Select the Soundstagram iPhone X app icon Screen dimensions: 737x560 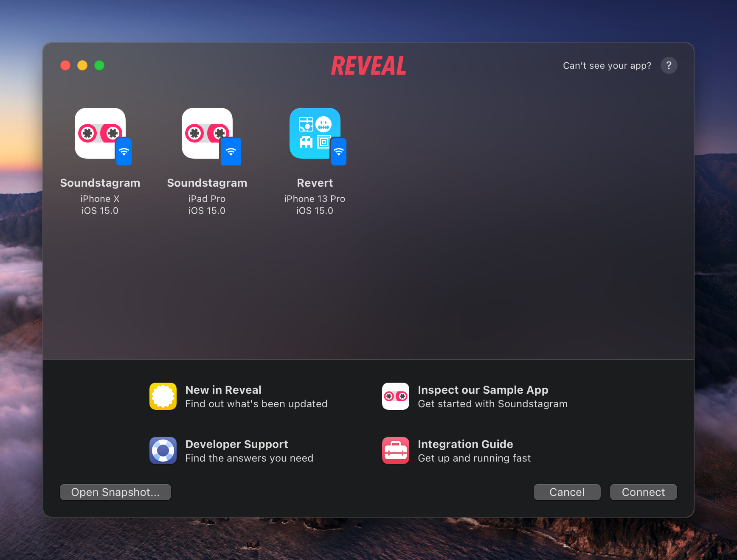(100, 133)
